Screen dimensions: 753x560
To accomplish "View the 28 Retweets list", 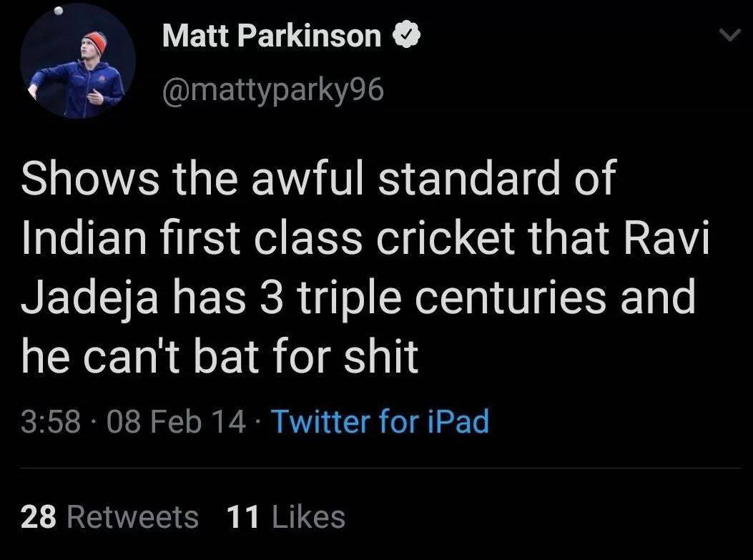I will click(109, 516).
